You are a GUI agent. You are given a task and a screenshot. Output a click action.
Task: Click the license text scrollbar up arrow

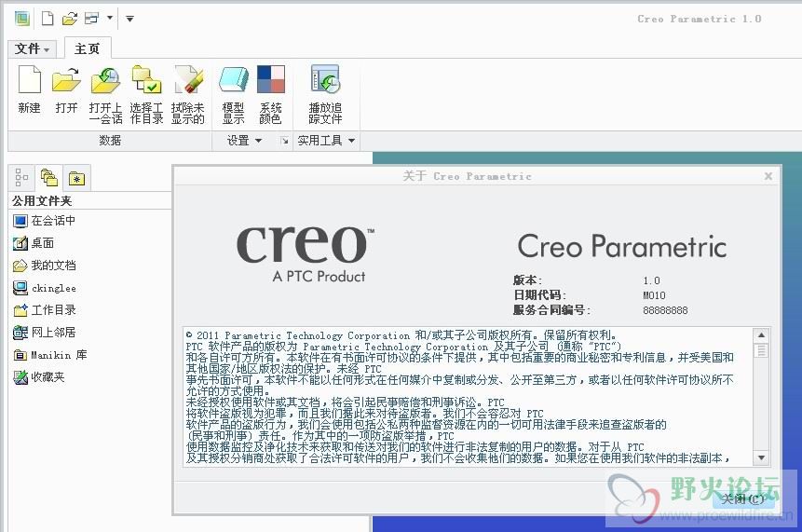(762, 335)
